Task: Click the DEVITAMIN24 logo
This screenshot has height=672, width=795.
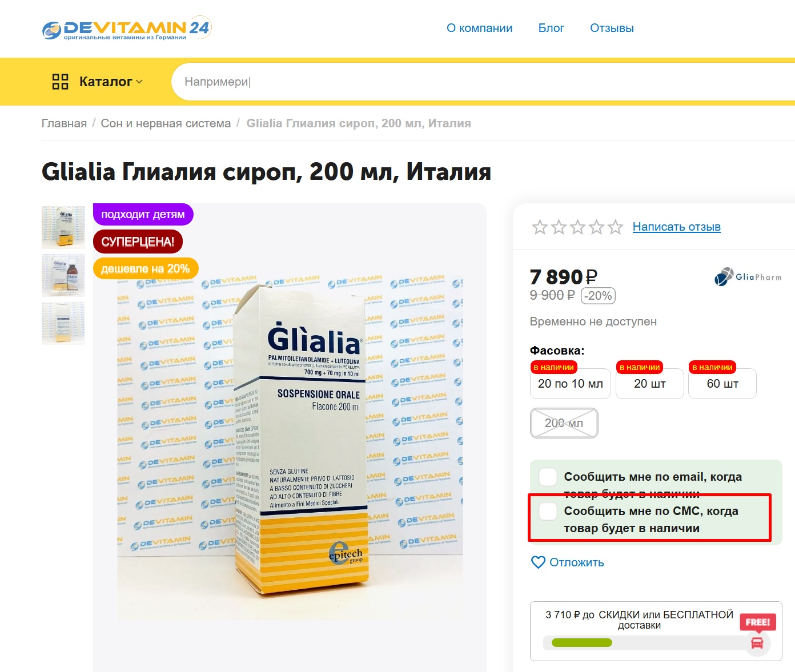Action: 127,29
